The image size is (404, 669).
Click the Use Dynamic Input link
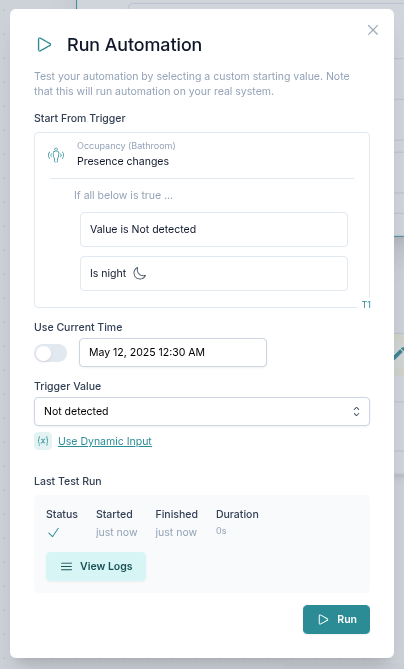click(x=105, y=441)
